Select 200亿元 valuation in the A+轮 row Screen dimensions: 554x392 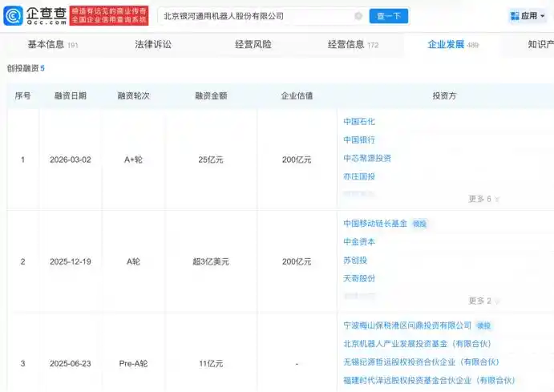(297, 160)
